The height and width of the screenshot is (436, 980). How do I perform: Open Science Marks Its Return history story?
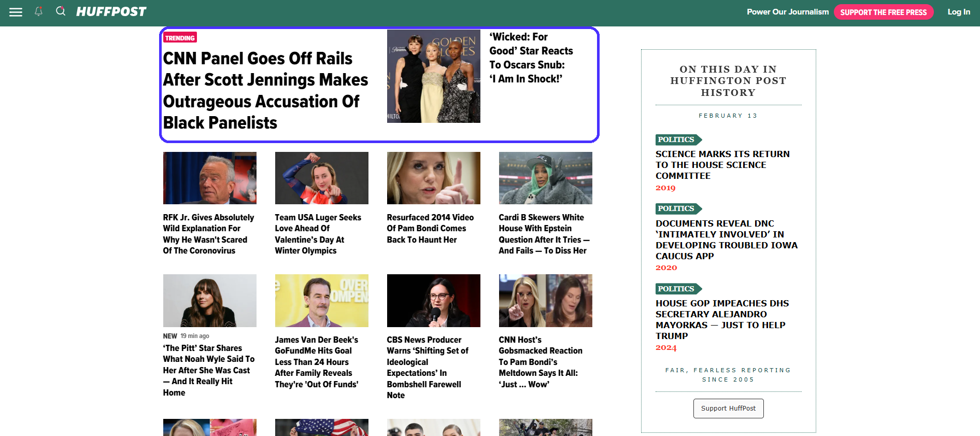722,165
